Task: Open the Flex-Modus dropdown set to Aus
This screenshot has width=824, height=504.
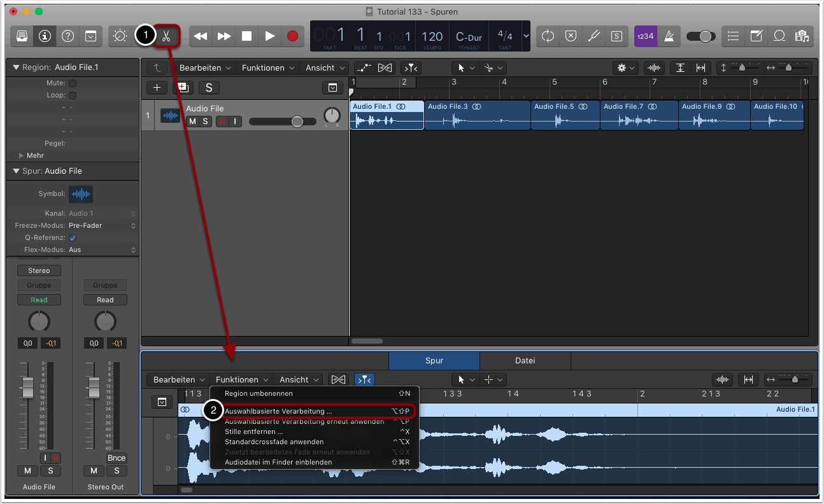Action: click(102, 250)
